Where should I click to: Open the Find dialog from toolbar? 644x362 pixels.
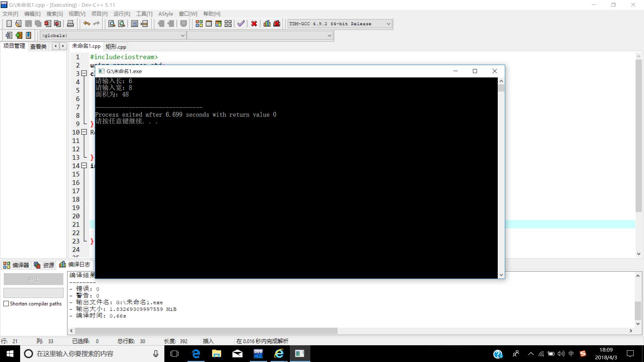click(112, 23)
